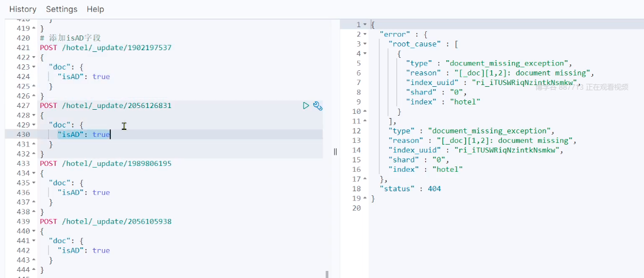Click "shard" : "0" on response line 8
644x278 pixels.
(x=436, y=92)
